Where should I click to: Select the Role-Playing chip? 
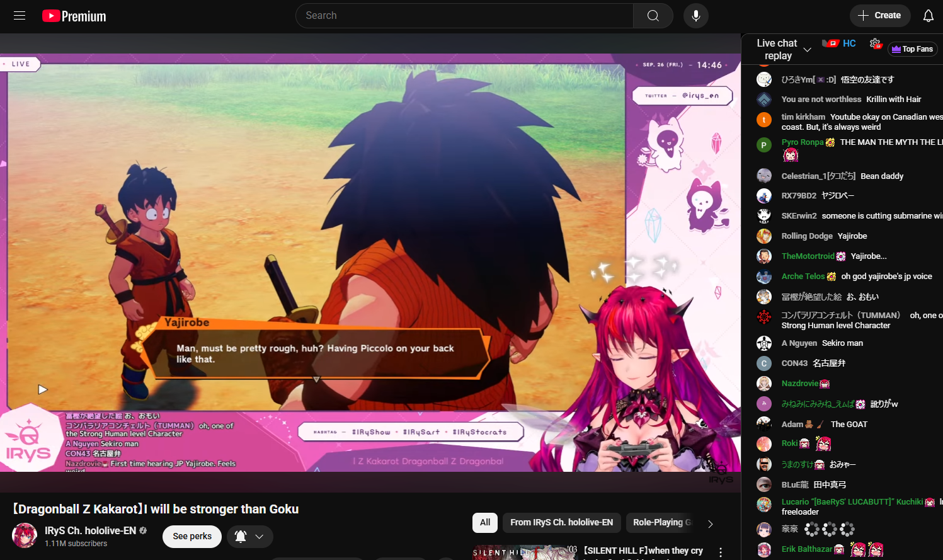click(x=661, y=523)
